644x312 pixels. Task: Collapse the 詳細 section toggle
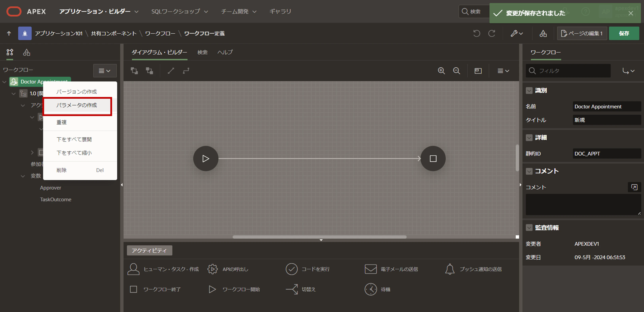pyautogui.click(x=529, y=138)
